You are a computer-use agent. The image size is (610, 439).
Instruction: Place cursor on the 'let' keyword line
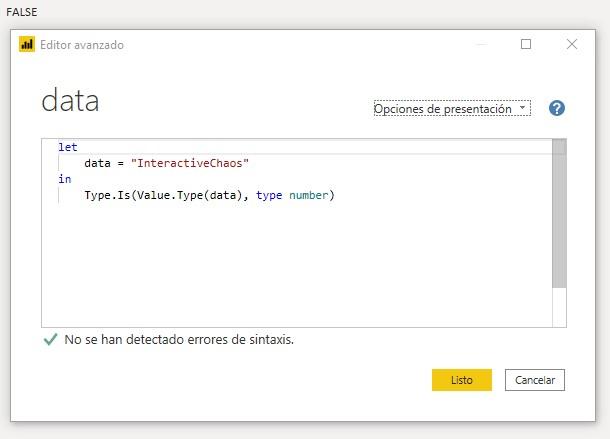point(68,147)
